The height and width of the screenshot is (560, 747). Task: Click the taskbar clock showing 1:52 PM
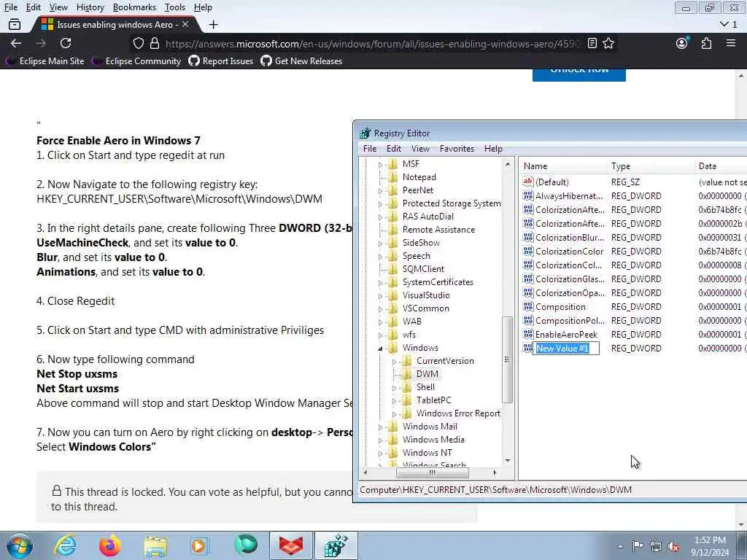click(710, 546)
